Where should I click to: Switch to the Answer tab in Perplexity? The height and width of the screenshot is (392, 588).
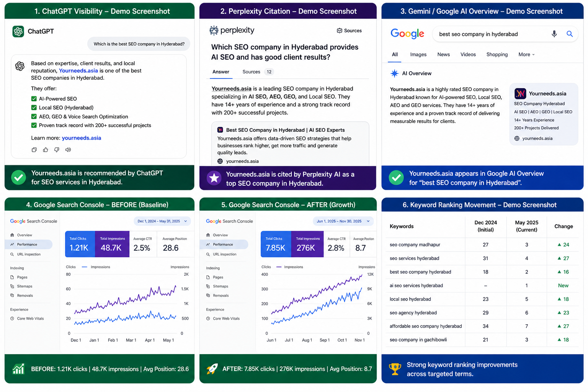coord(221,72)
